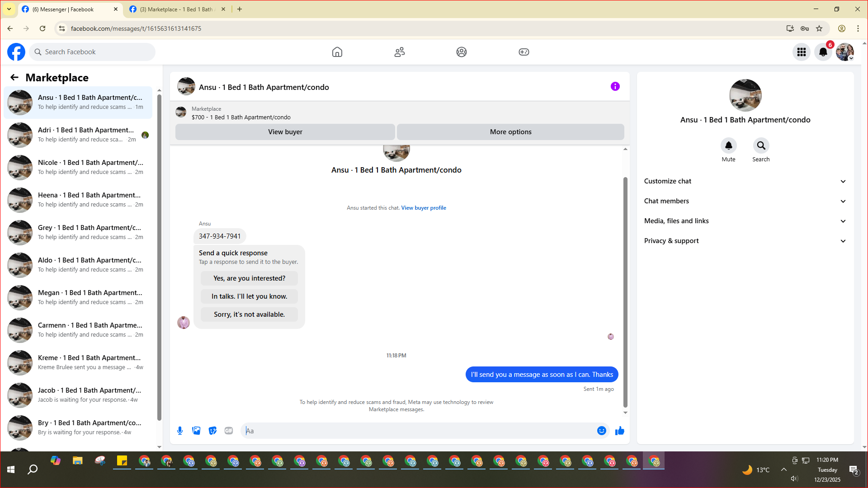Viewport: 868px width, 488px height.
Task: Open the notifications bell
Action: [x=823, y=52]
